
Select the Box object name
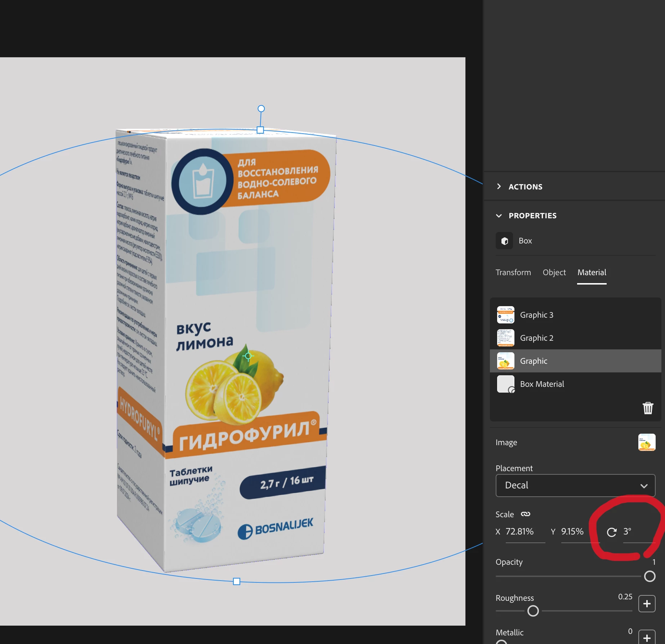(525, 241)
